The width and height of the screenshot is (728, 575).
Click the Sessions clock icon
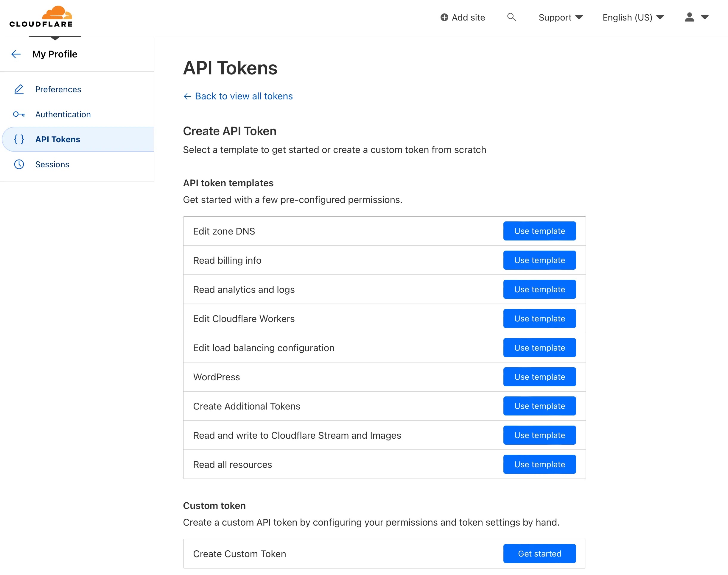pyautogui.click(x=19, y=164)
